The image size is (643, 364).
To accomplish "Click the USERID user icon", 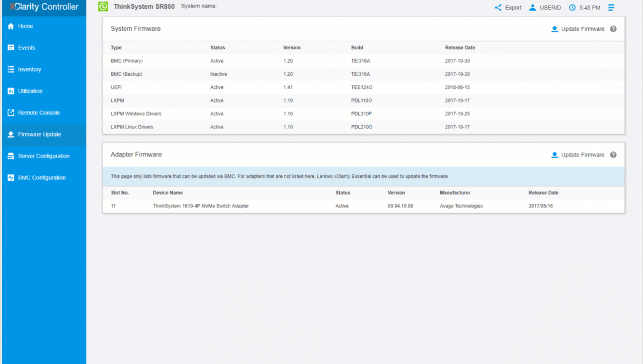I will pyautogui.click(x=533, y=8).
